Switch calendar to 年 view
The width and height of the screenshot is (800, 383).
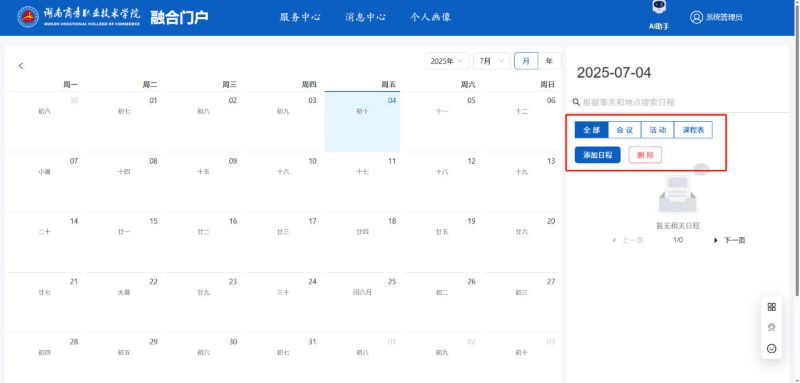click(549, 61)
